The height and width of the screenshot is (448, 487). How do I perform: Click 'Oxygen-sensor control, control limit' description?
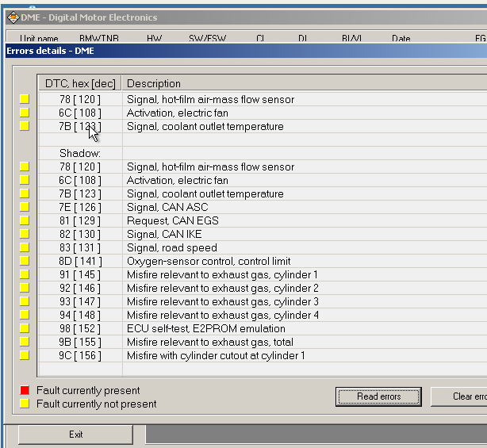coord(209,262)
